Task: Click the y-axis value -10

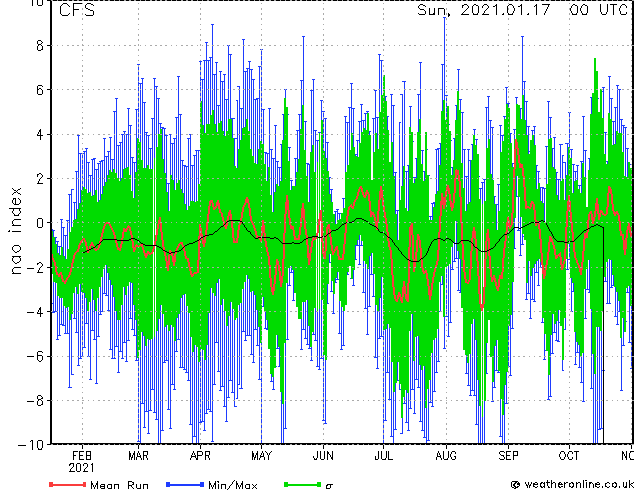Action: [x=31, y=445]
